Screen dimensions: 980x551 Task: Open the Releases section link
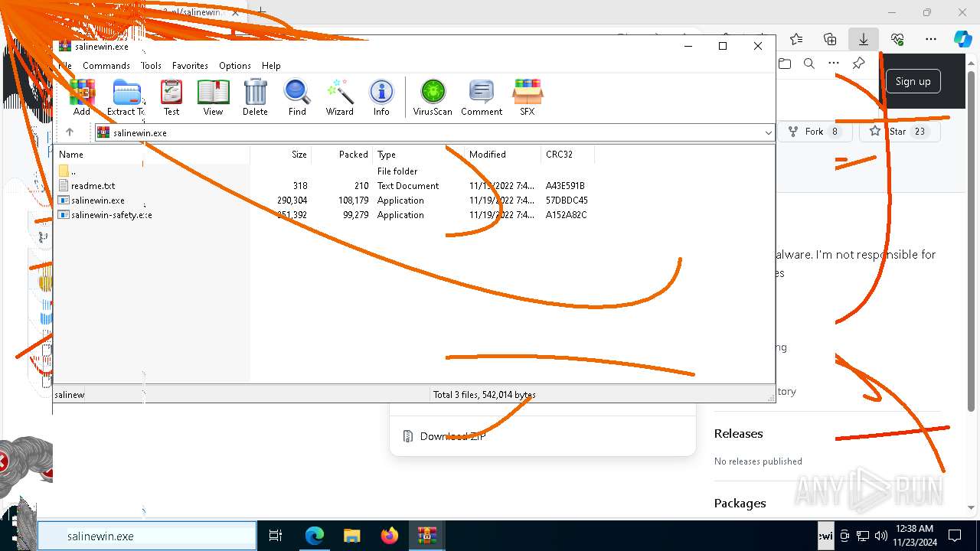[x=738, y=434]
